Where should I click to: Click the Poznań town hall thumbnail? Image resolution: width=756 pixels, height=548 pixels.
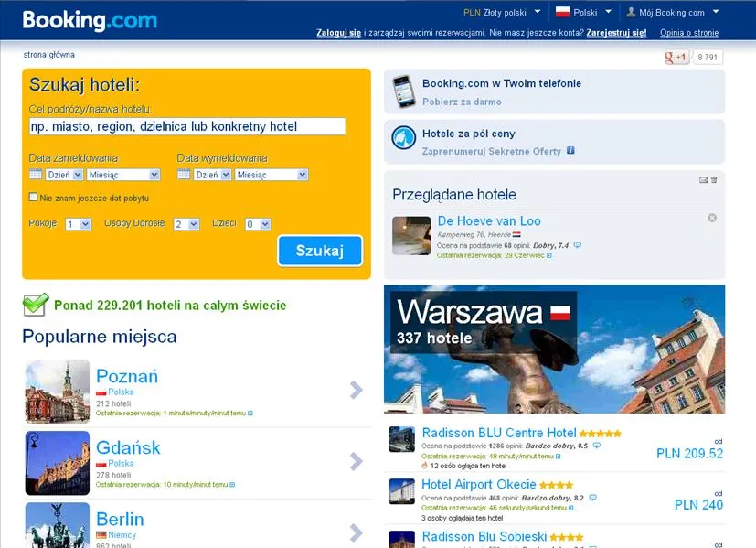pos(58,392)
